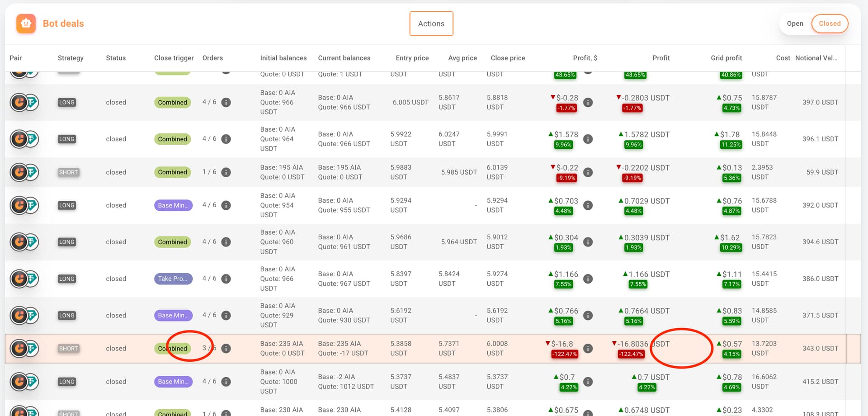The image size is (868, 416).
Task: Open the orders info icon in the 1/6 SHORT row
Action: tap(226, 172)
